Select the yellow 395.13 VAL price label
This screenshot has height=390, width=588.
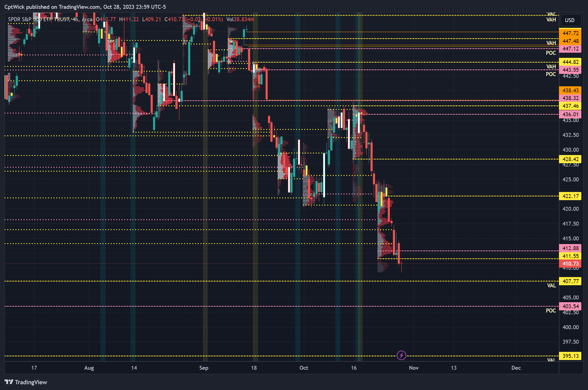(x=570, y=356)
